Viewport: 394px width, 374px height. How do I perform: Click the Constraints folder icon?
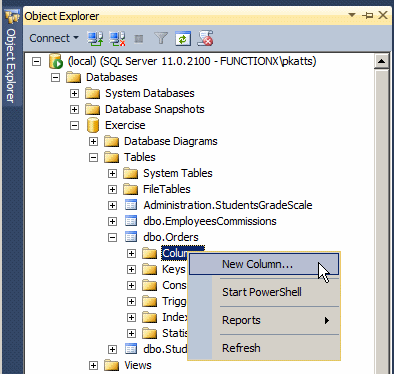coord(150,285)
